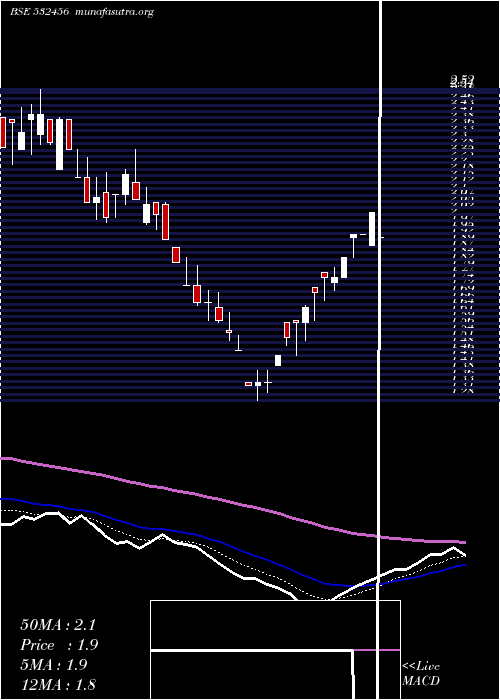Click the <<Live MACD label
Viewport: 500px width, 700px height.
(x=421, y=674)
